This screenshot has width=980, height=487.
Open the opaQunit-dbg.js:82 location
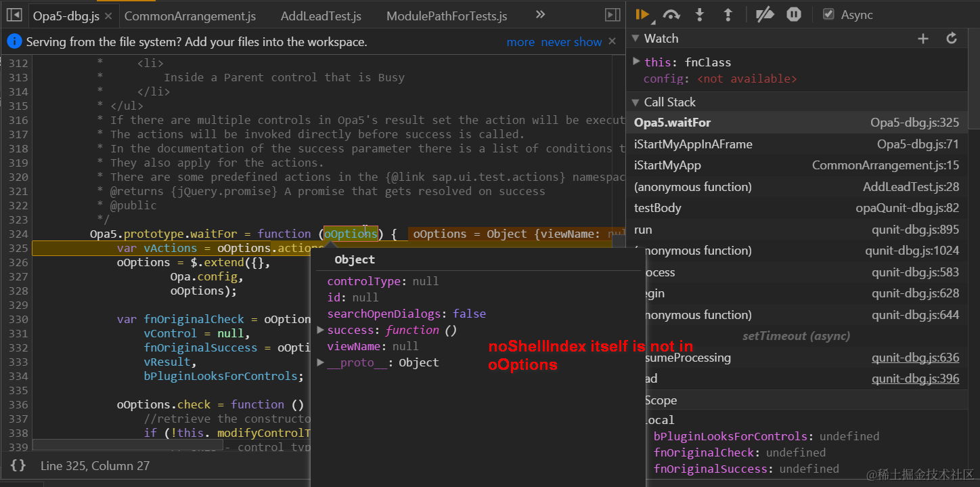(x=908, y=208)
